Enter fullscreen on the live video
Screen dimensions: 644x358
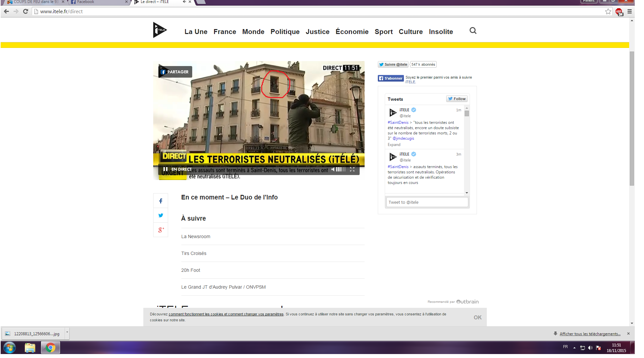pyautogui.click(x=352, y=169)
